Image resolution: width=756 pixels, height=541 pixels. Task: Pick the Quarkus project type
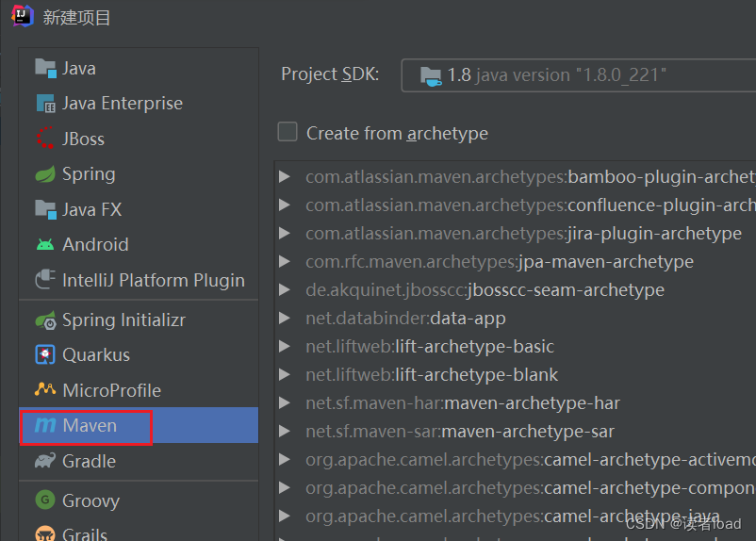coord(139,355)
